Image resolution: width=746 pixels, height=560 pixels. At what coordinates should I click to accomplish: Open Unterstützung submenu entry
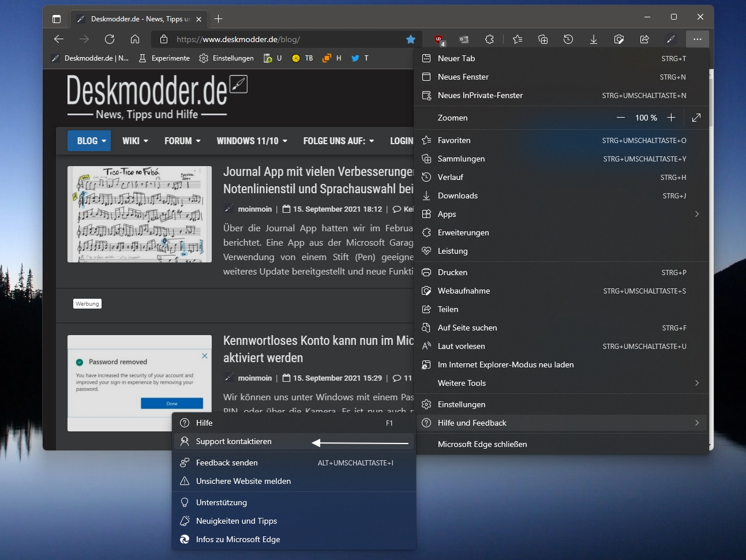tap(294, 502)
